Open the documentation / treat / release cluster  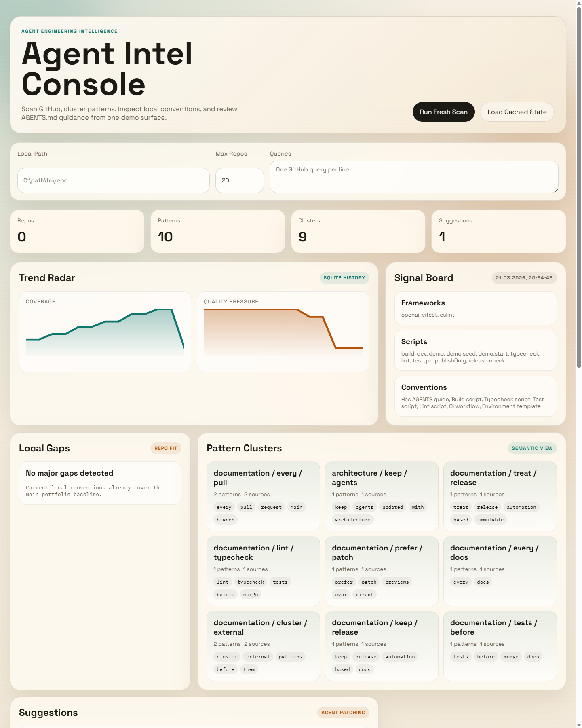(x=500, y=497)
